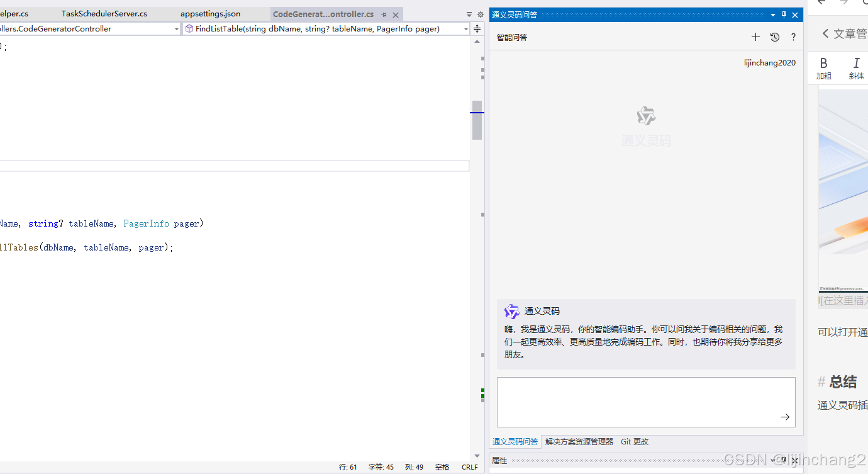
Task: Split the editor with the split icon
Action: [477, 29]
